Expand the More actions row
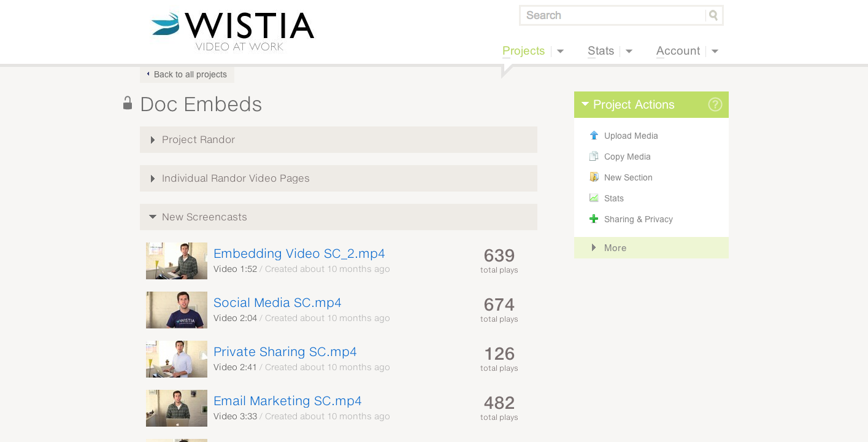Screen dimensions: 868x442 click(651, 248)
